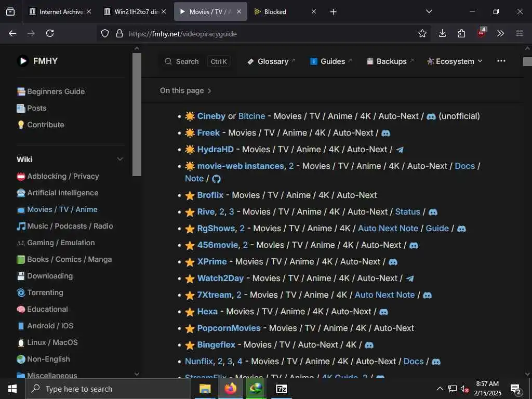532x399 pixels.
Task: Open Books / Comics / Manga section
Action: point(64,259)
